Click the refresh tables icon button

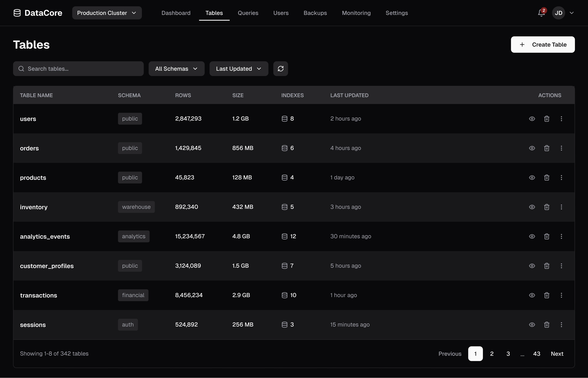pyautogui.click(x=281, y=69)
